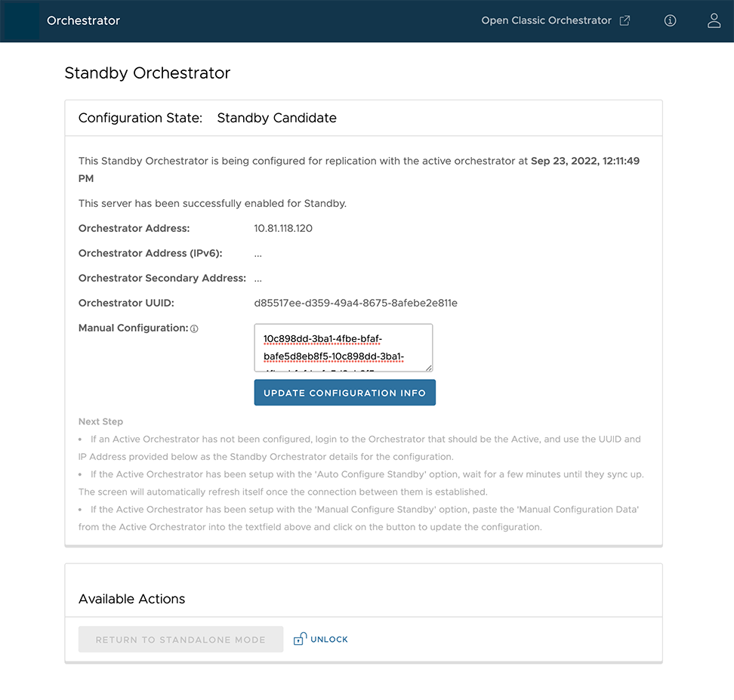734x700 pixels.
Task: Click the Standby Candidate state text
Action: pos(276,118)
